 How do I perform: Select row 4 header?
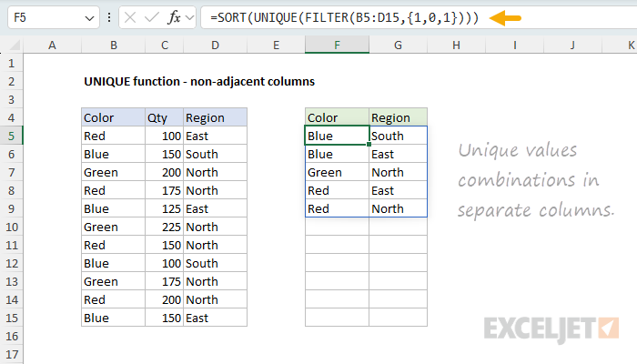click(11, 117)
